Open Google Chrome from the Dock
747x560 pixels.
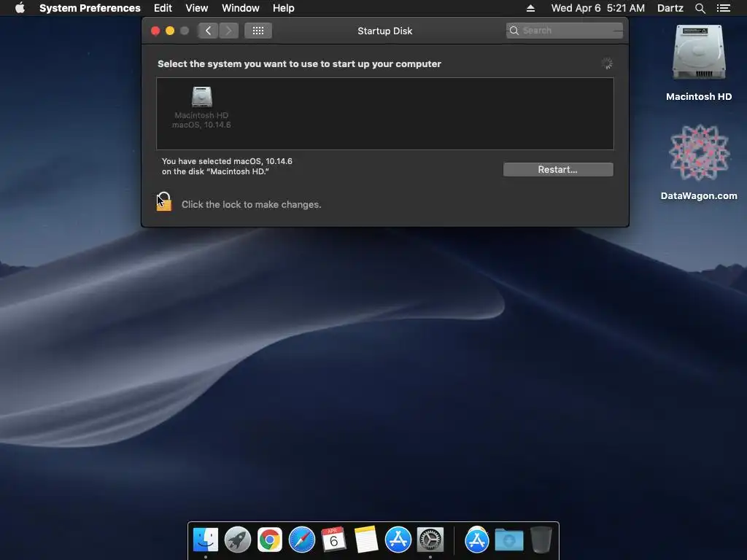click(270, 540)
